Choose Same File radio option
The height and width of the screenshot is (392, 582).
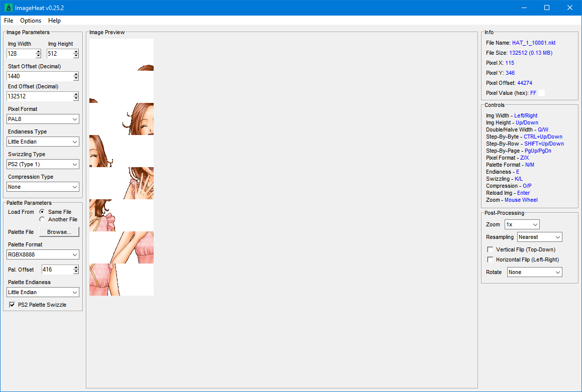[42, 212]
